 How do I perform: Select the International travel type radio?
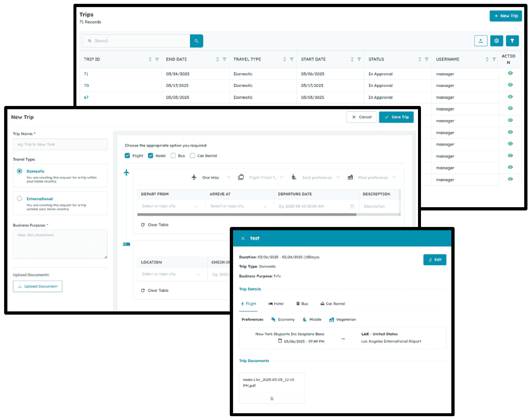click(19, 199)
